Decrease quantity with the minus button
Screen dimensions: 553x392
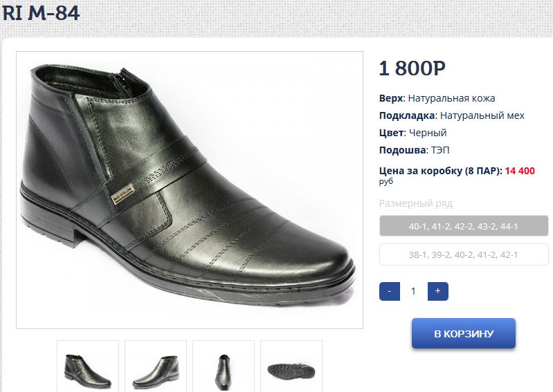coord(390,291)
